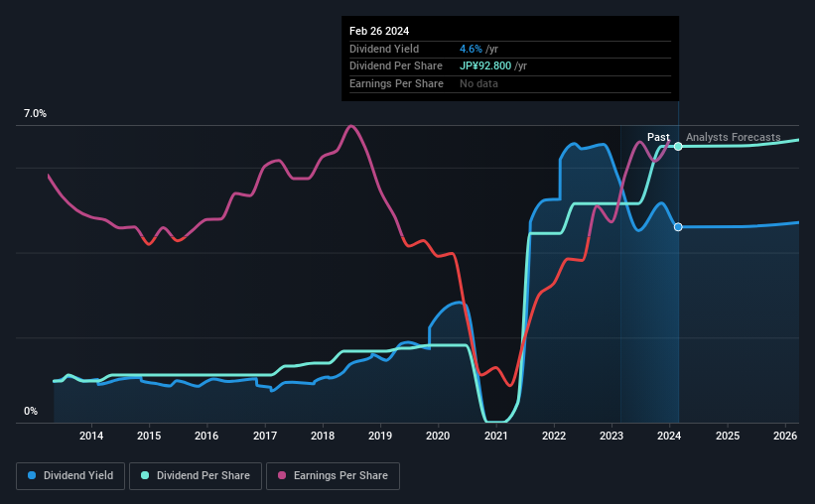Click the pink Earnings Per Share legend dot

[282, 475]
